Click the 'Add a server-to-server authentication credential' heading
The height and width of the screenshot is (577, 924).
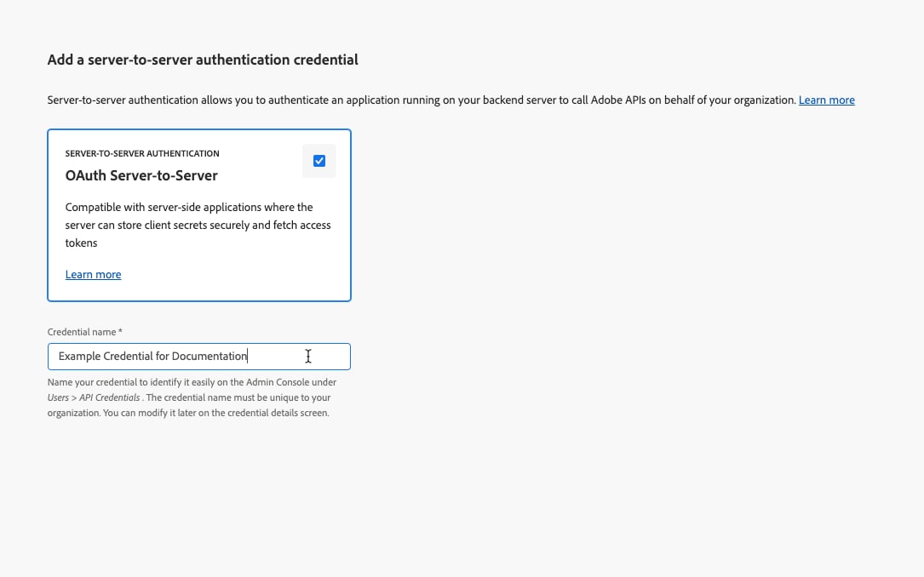(203, 60)
